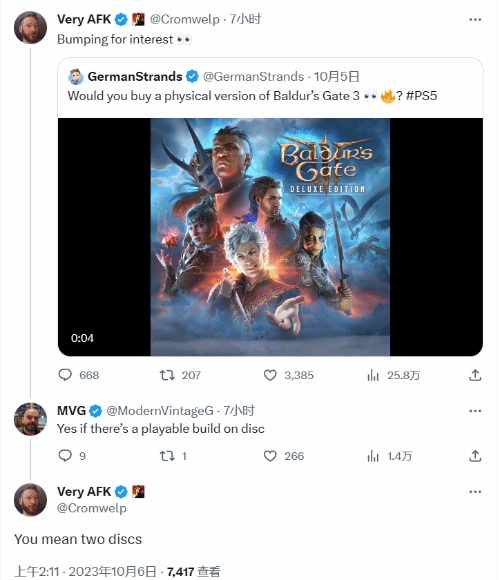Share the Bumping for interest tweet
The height and width of the screenshot is (580, 500).
coord(475,375)
